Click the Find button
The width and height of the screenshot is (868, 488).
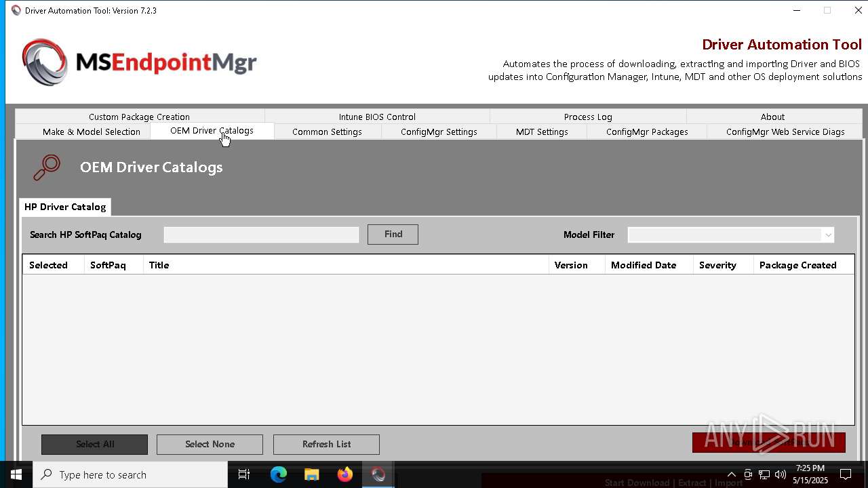click(x=393, y=234)
